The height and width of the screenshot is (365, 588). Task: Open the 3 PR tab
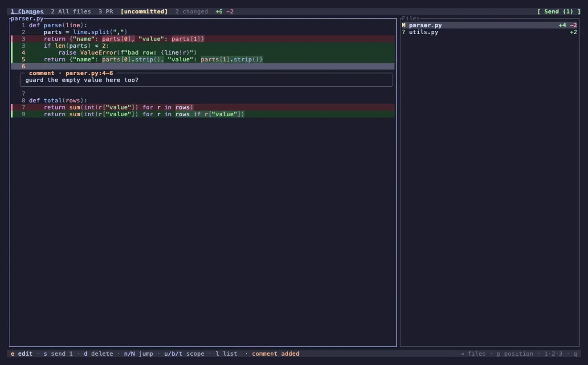106,12
